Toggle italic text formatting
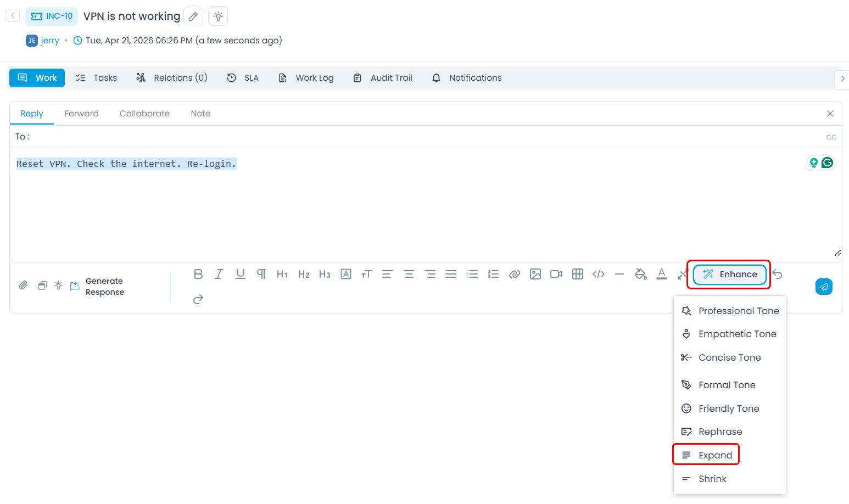Viewport: 849px width, 504px height. [x=219, y=274]
